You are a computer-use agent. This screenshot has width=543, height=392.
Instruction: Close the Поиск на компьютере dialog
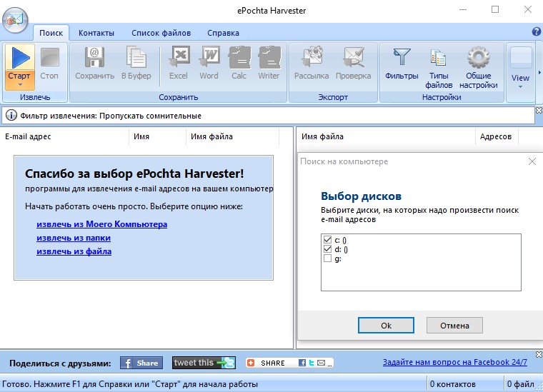coord(532,161)
